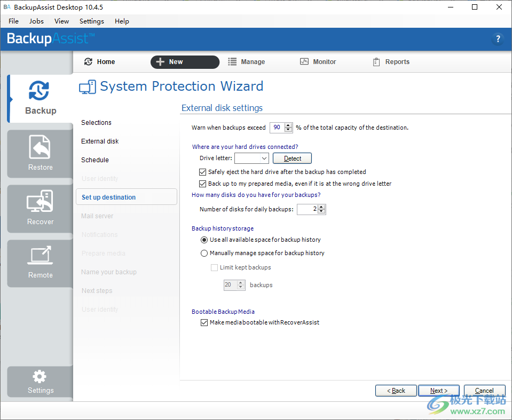This screenshot has width=512, height=420.
Task: Open the View menu
Action: tap(61, 21)
